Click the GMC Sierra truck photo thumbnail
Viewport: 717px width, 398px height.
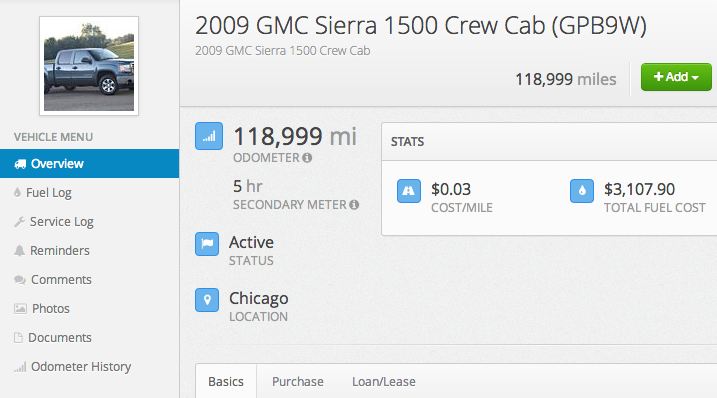(x=89, y=66)
